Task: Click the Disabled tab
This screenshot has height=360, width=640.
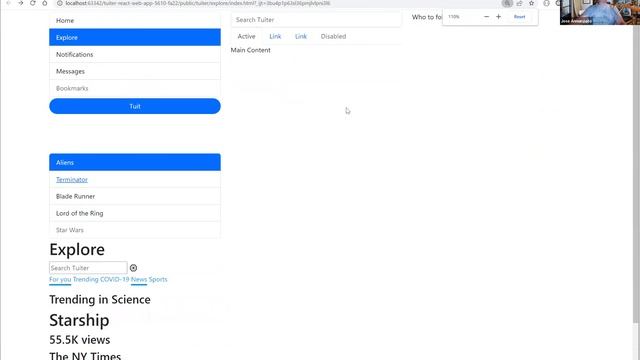Action: click(x=333, y=36)
